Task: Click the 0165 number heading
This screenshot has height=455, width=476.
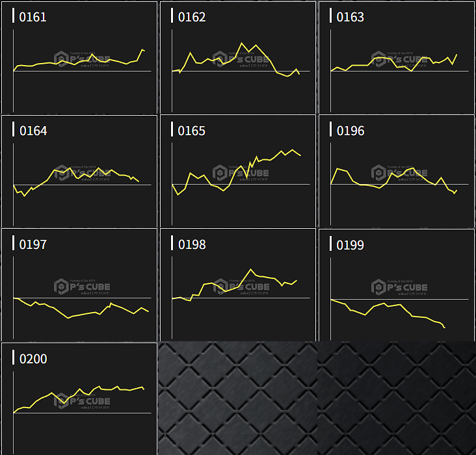Action: [x=192, y=131]
